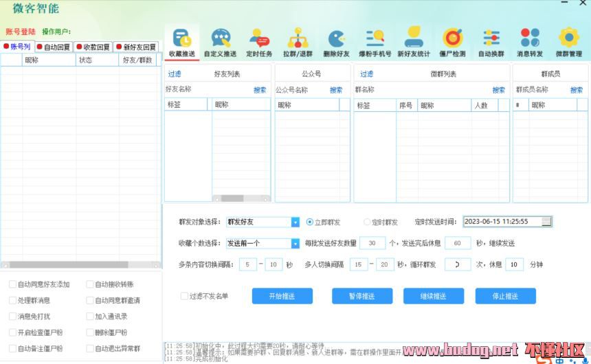Enable 开启检查僵尸粉 checkbox
591x364 pixels.
pyautogui.click(x=12, y=332)
